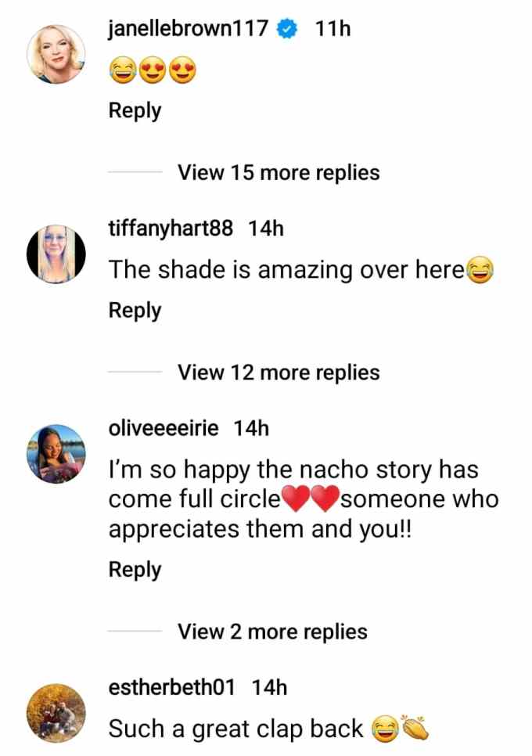
Task: Click the clapping hands emoji in estherbeth01's comment
Action: click(415, 729)
